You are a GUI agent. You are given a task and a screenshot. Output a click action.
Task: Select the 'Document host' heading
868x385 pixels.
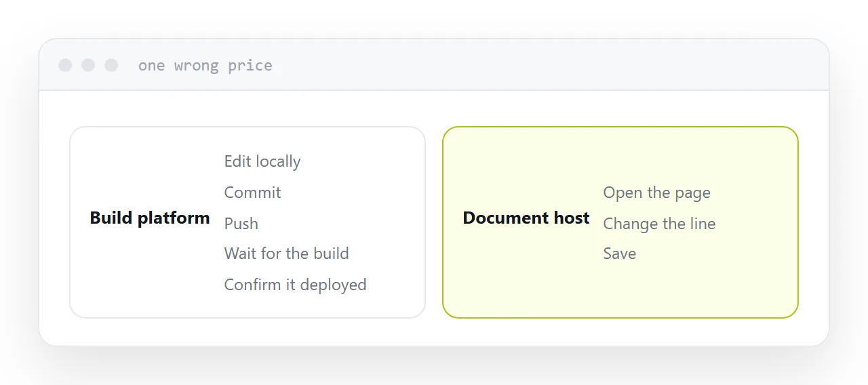pyautogui.click(x=526, y=218)
